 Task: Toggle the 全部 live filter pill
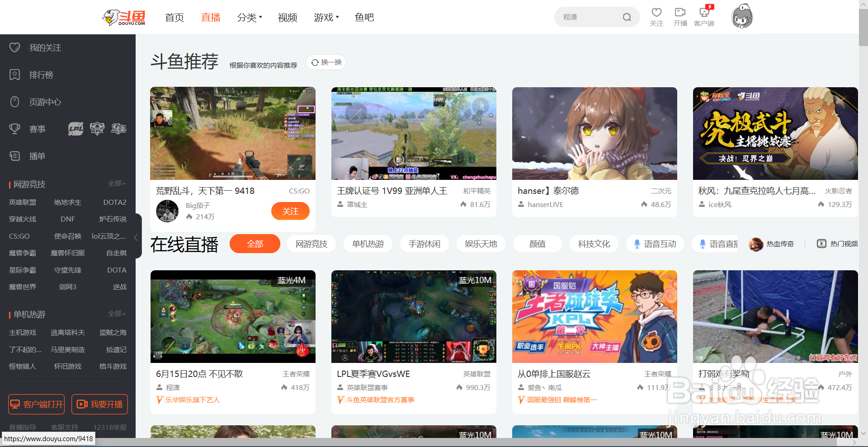(255, 244)
